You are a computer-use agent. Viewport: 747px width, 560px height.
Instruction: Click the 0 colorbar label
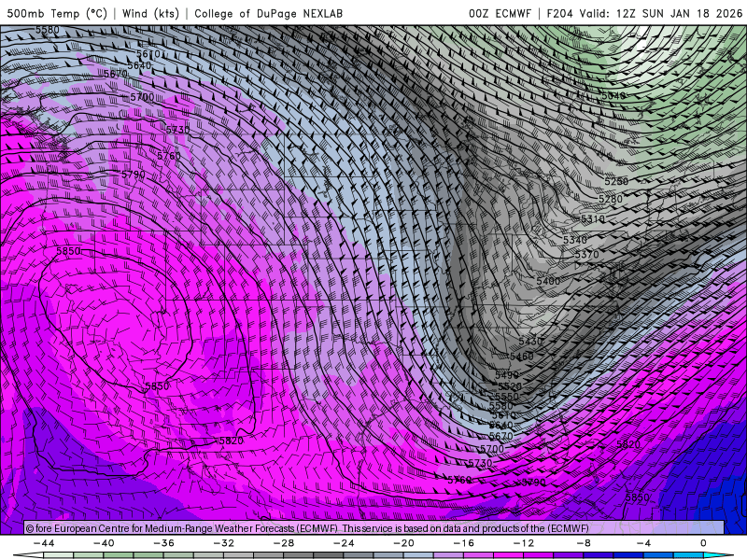pyautogui.click(x=703, y=543)
